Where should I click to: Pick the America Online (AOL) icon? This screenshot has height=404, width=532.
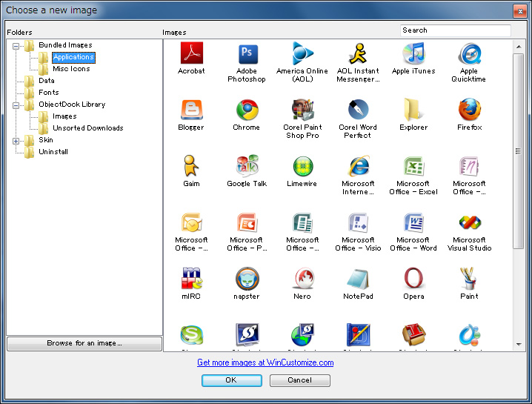302,53
